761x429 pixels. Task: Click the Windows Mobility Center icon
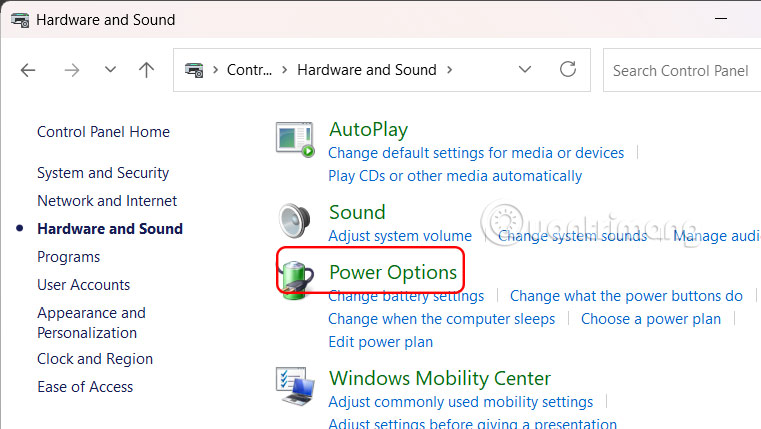point(295,387)
